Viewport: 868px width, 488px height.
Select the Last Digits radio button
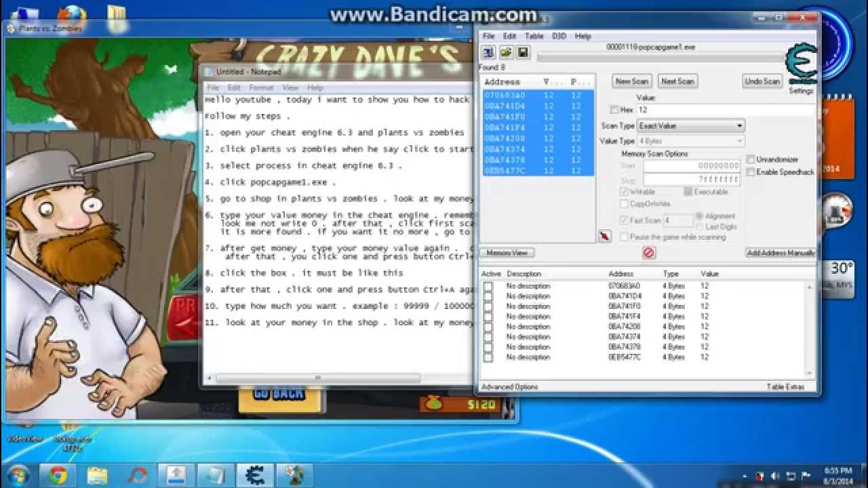[699, 227]
